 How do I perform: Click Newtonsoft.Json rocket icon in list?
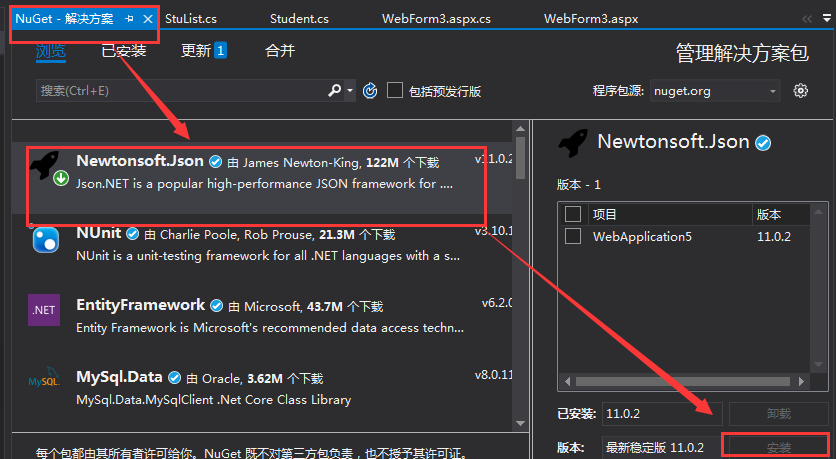(44, 165)
